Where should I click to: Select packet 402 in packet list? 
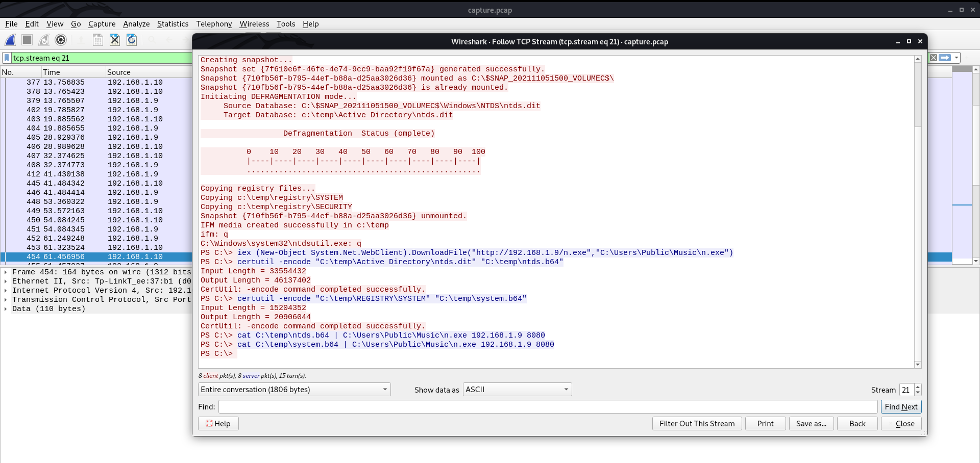97,110
